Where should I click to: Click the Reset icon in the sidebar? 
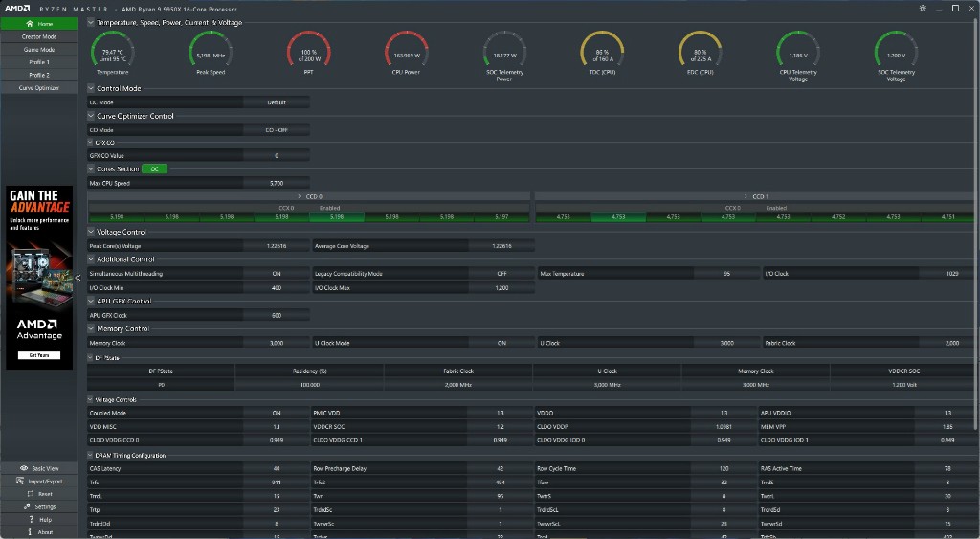[x=29, y=494]
